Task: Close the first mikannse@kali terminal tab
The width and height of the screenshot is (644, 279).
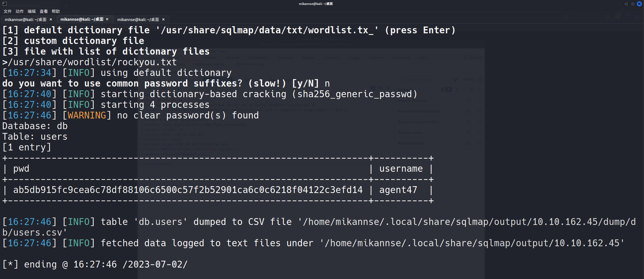Action: click(x=51, y=19)
